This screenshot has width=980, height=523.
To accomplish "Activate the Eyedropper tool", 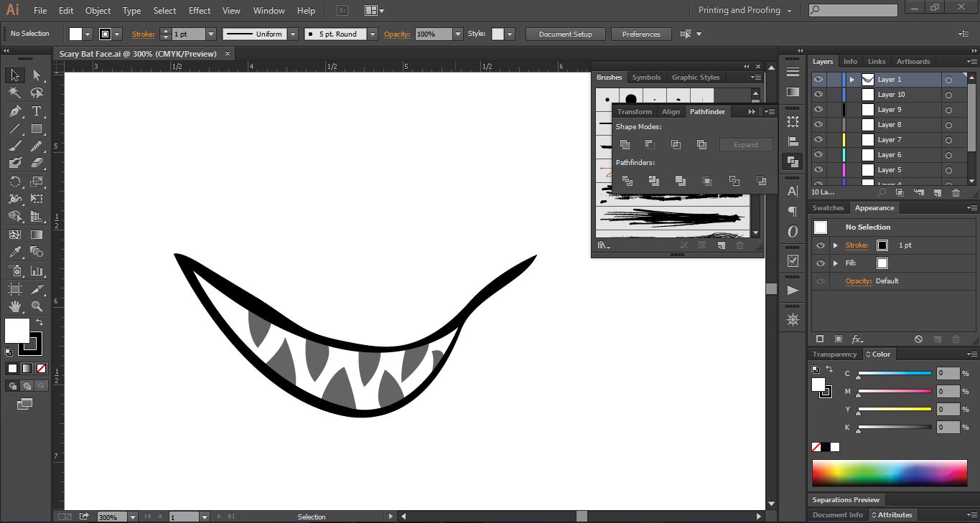I will [15, 252].
